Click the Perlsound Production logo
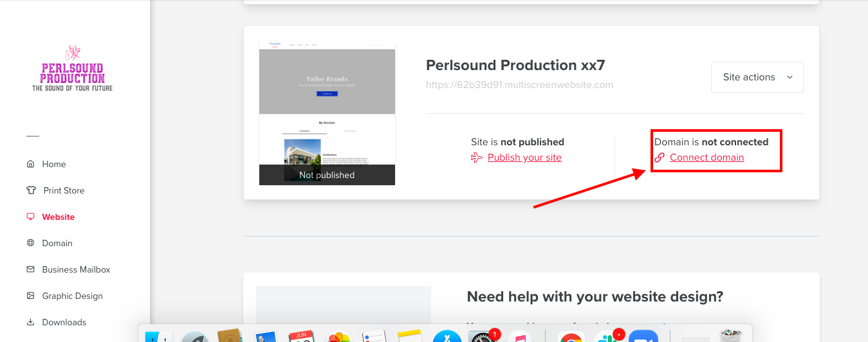This screenshot has height=342, width=868. click(73, 68)
